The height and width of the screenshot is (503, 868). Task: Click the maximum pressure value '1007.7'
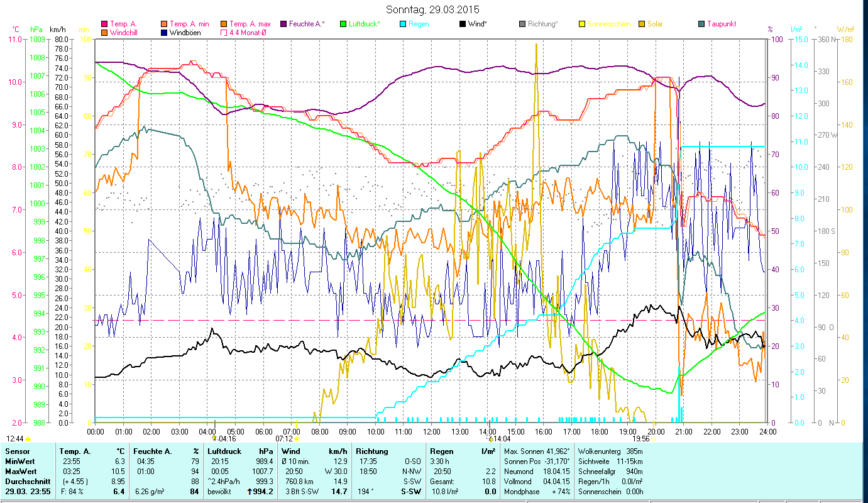pos(262,472)
